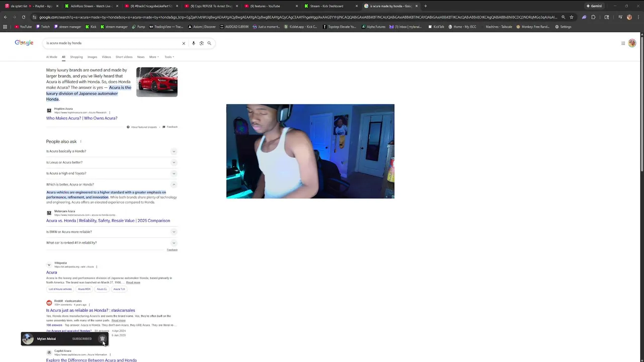Viewport: 644px width, 362px height.
Task: Open the AUDCAD 0.89596 bookmark
Action: 235,27
